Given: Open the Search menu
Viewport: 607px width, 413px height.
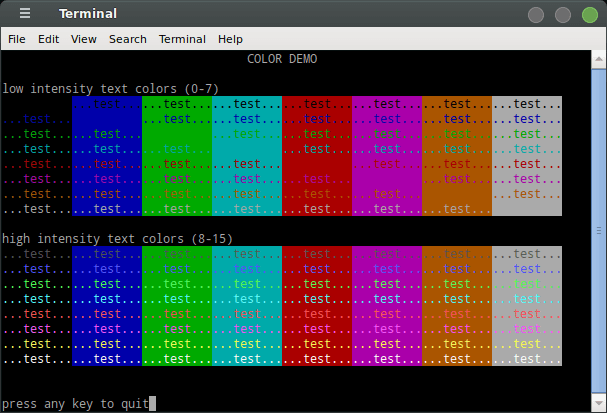Looking at the screenshot, I should (128, 39).
